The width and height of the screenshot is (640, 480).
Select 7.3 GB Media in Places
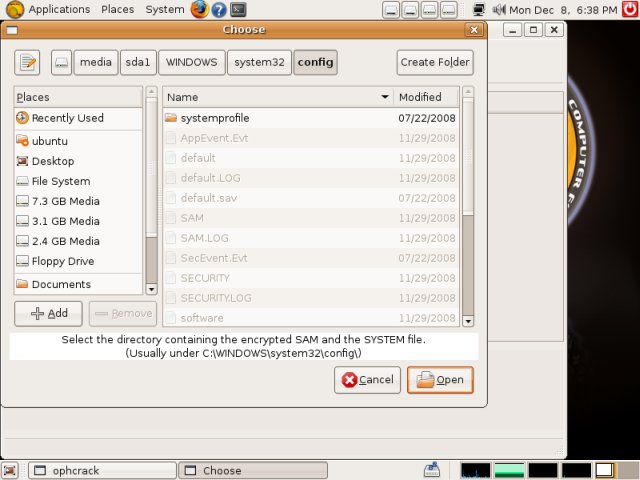pyautogui.click(x=78, y=201)
